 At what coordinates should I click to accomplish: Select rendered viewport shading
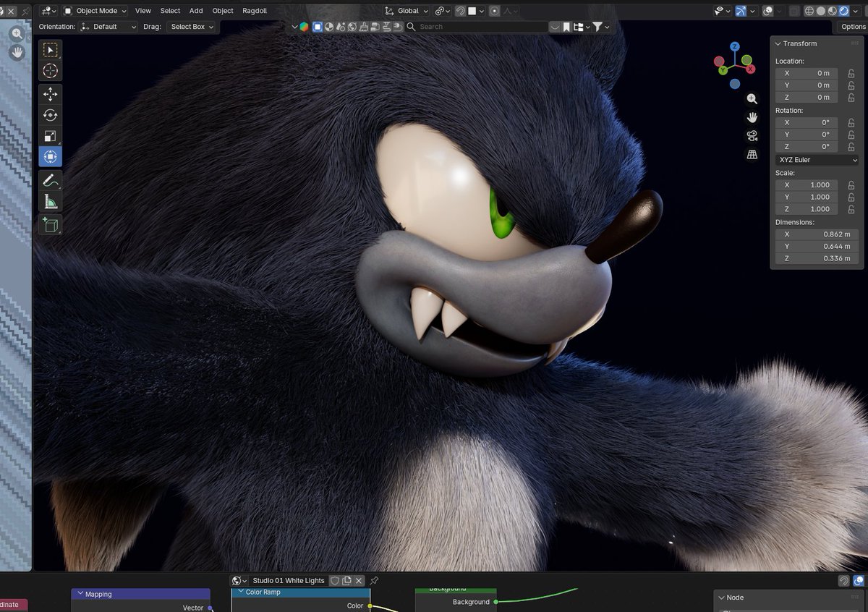click(843, 11)
